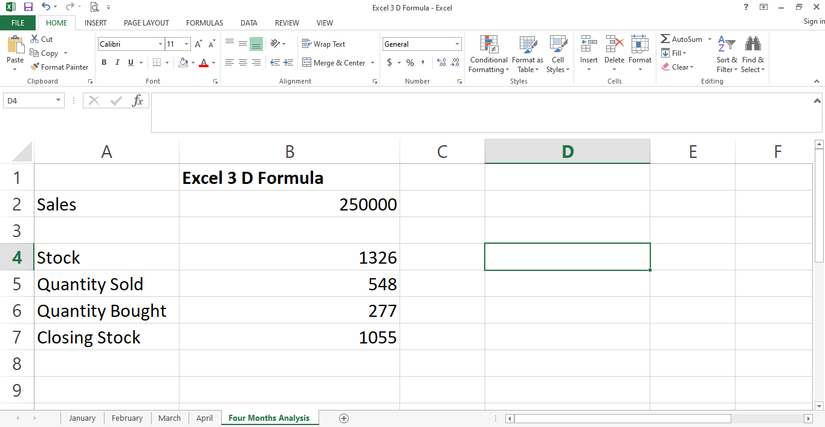
Task: Click the AutoSum button
Action: coord(680,39)
